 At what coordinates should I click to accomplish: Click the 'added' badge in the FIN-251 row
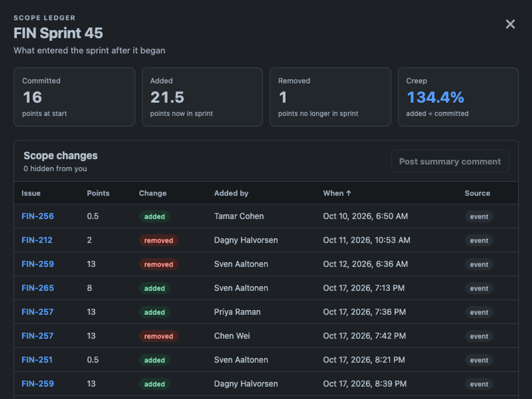[x=155, y=360]
